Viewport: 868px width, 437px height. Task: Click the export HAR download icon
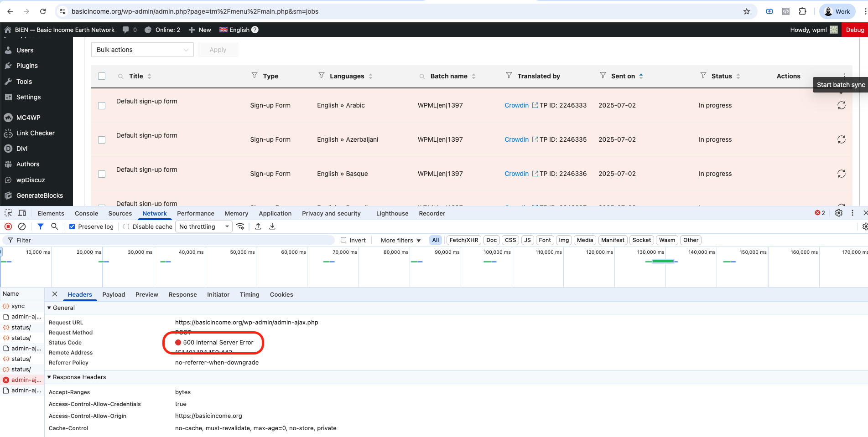tap(272, 226)
